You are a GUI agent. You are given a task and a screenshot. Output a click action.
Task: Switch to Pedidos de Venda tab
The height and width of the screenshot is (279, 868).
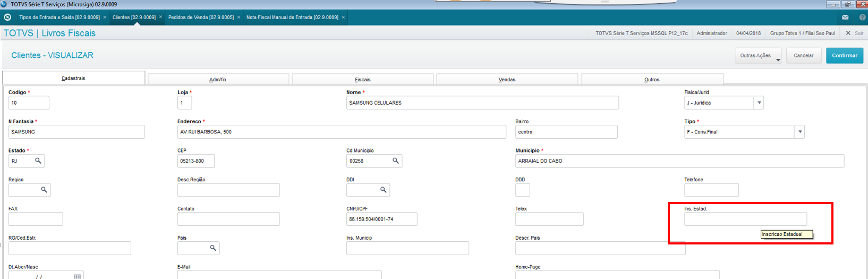[x=201, y=18]
